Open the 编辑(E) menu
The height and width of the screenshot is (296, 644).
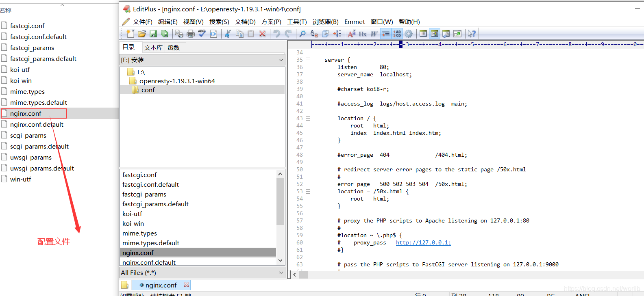coord(168,22)
